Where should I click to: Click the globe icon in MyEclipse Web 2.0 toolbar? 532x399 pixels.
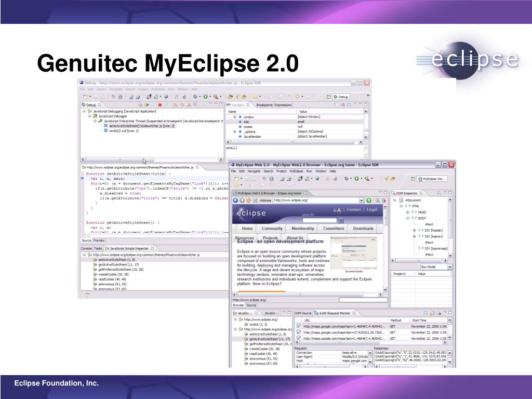click(317, 179)
